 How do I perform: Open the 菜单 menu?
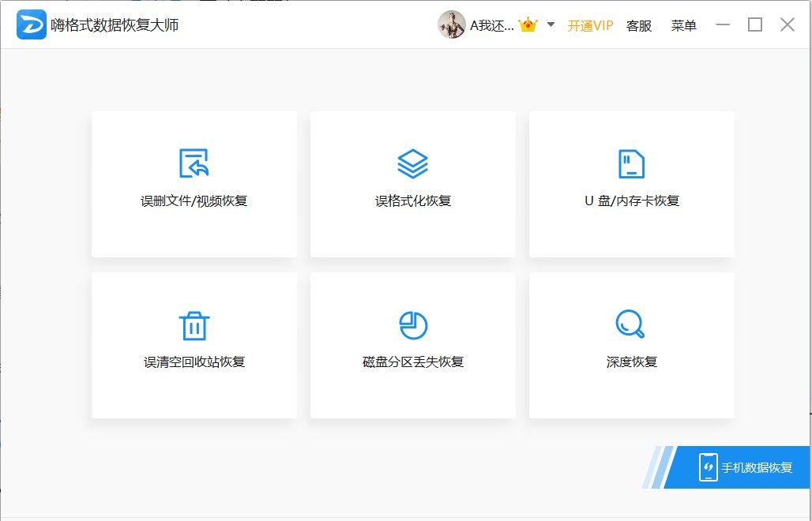[683, 25]
